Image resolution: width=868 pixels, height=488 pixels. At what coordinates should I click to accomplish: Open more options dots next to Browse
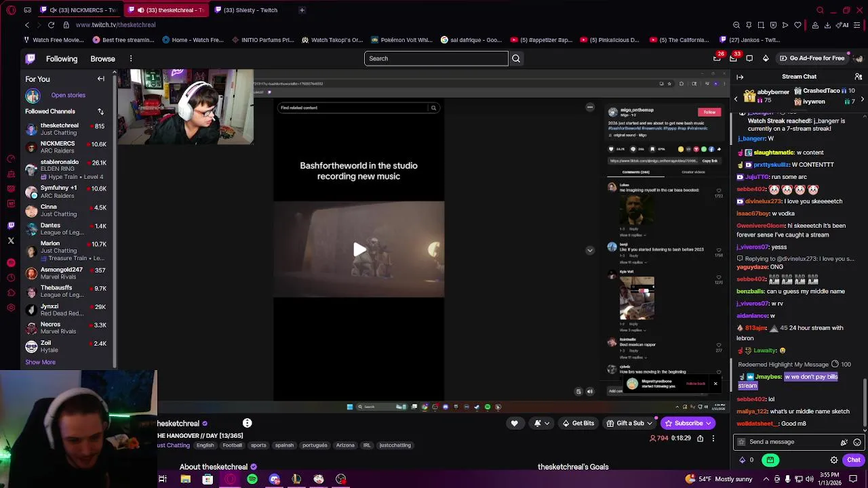[x=131, y=59]
